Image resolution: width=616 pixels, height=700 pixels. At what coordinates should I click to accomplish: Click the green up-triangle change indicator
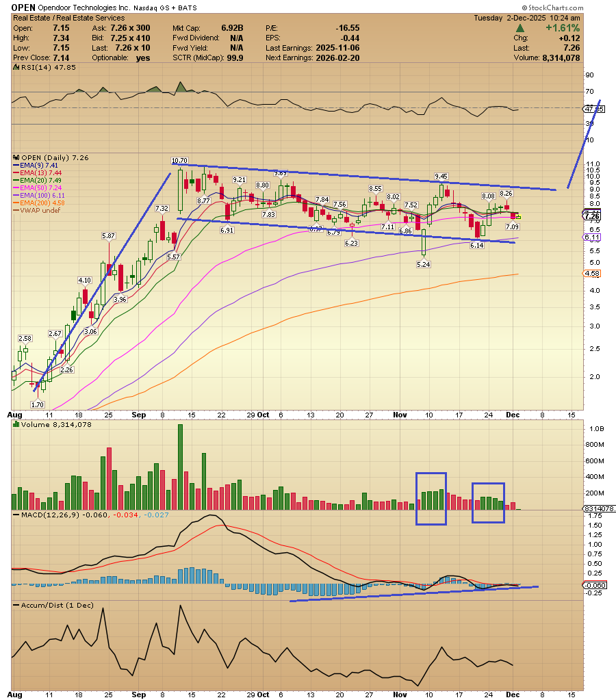520,28
